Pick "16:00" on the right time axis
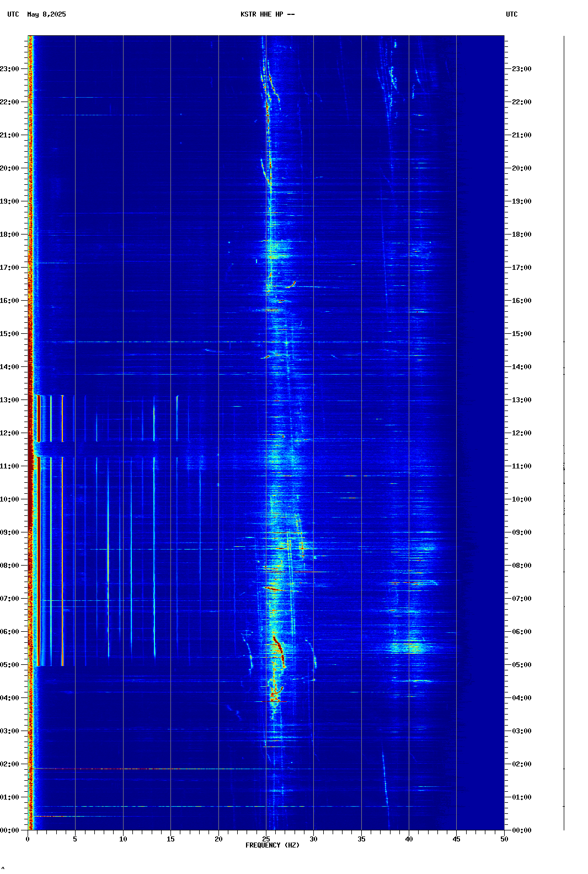 click(522, 301)
